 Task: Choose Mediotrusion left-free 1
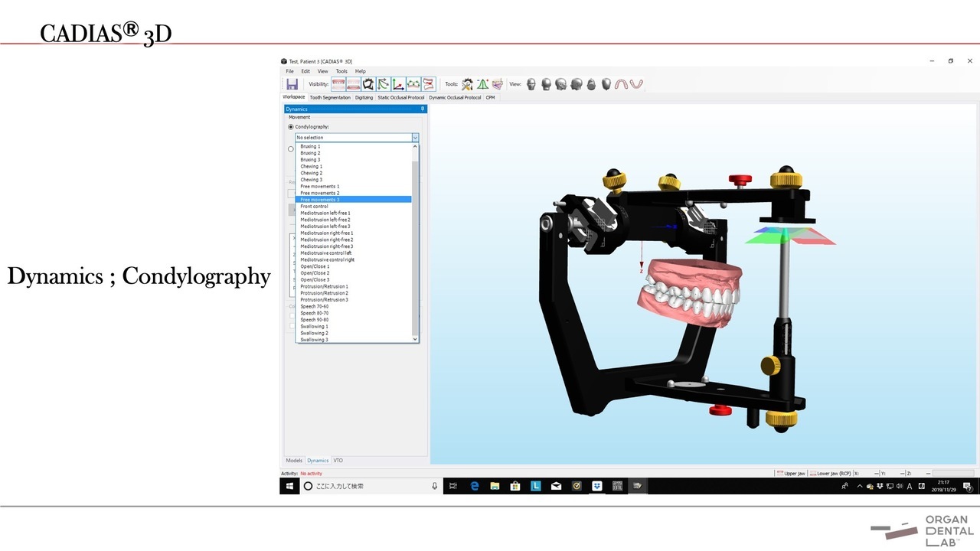tap(354, 213)
